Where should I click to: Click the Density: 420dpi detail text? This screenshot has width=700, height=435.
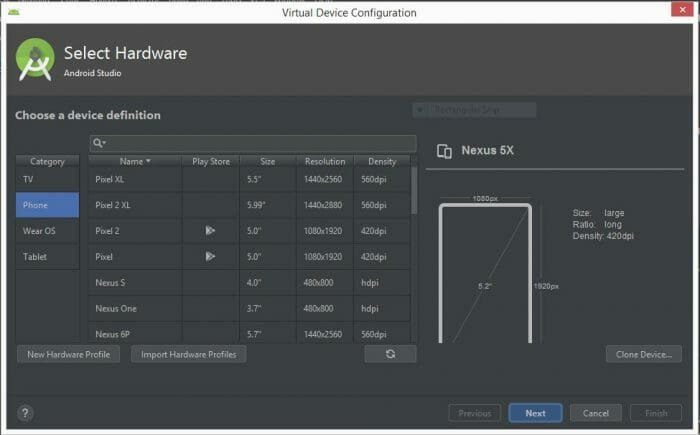(603, 236)
